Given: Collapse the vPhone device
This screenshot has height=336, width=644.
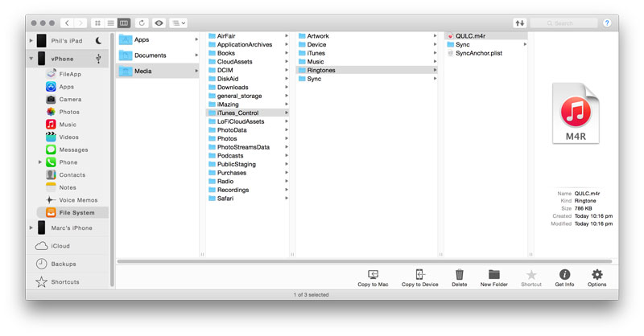Looking at the screenshot, I should (x=31, y=59).
